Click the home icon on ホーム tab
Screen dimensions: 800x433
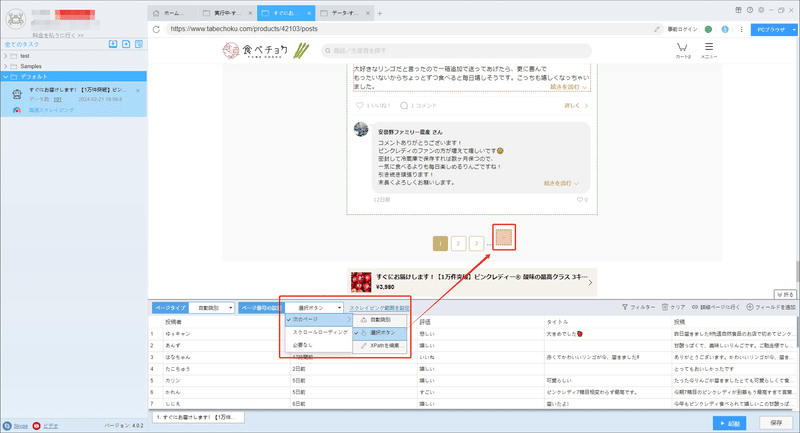[x=156, y=13]
